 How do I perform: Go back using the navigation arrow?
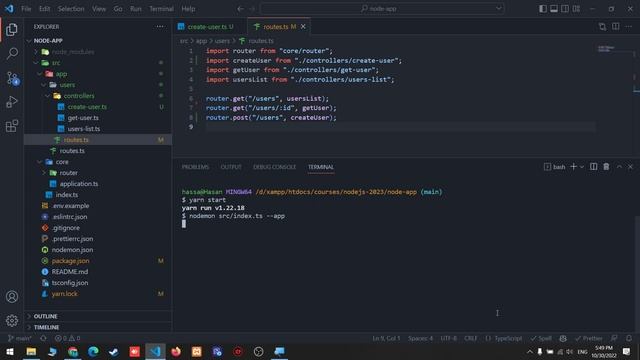click(x=240, y=9)
